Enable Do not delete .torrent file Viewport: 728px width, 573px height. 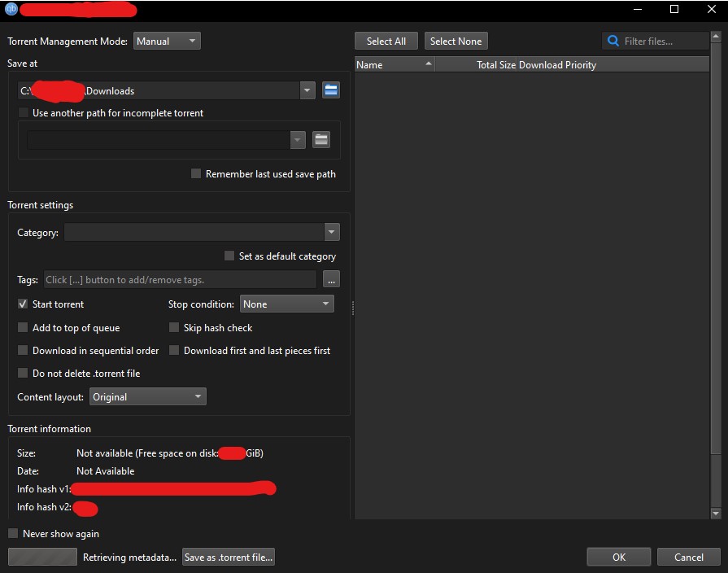tap(22, 373)
